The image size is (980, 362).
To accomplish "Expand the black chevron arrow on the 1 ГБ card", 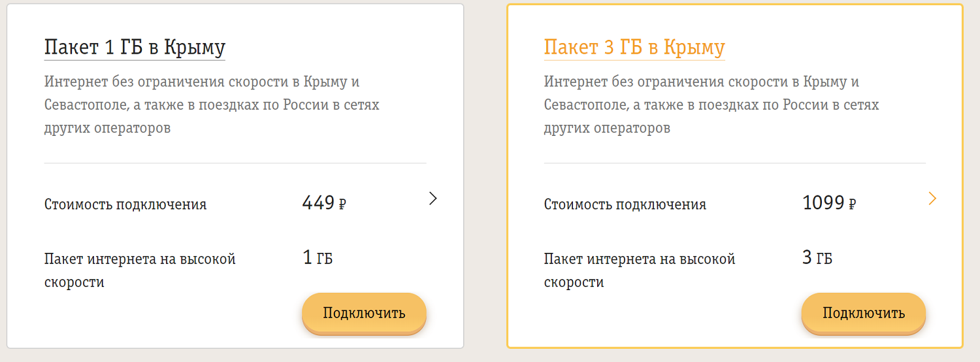I will tap(433, 199).
